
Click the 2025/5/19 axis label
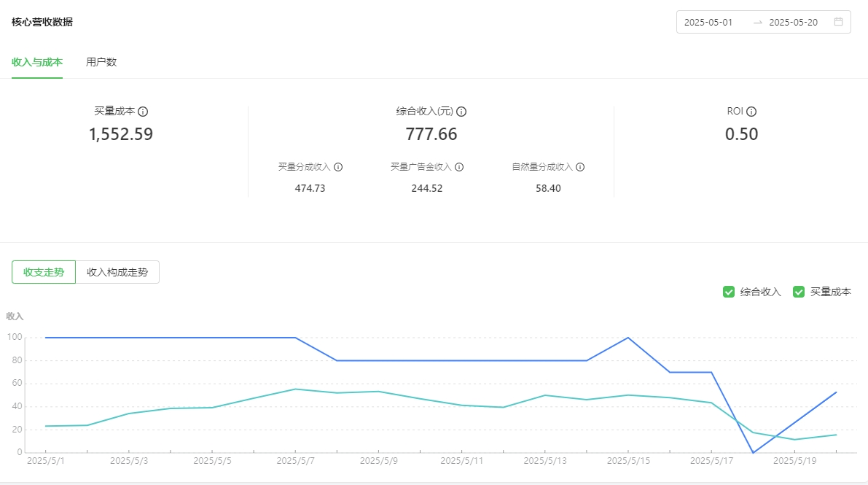pyautogui.click(x=794, y=461)
